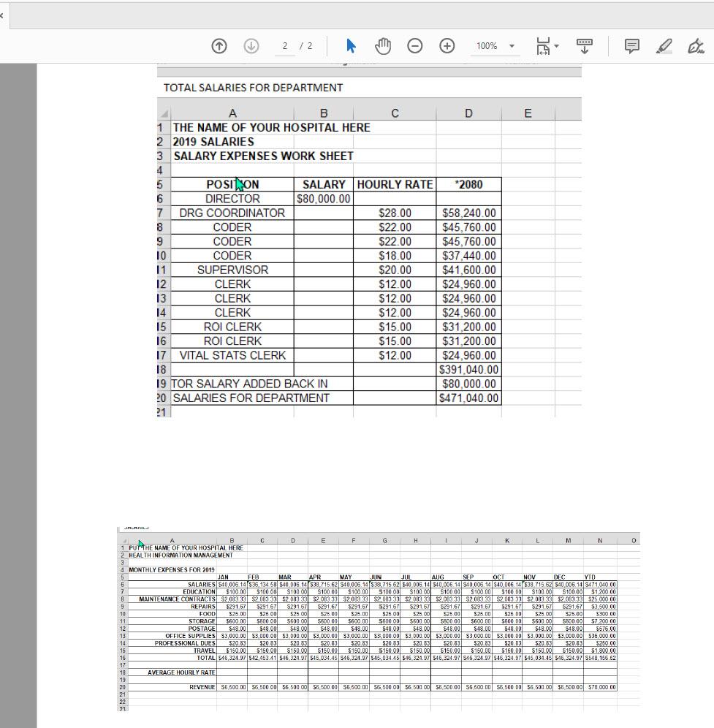Click the read mode keyboard-scroll icon
The width and height of the screenshot is (714, 728).
pyautogui.click(x=585, y=46)
